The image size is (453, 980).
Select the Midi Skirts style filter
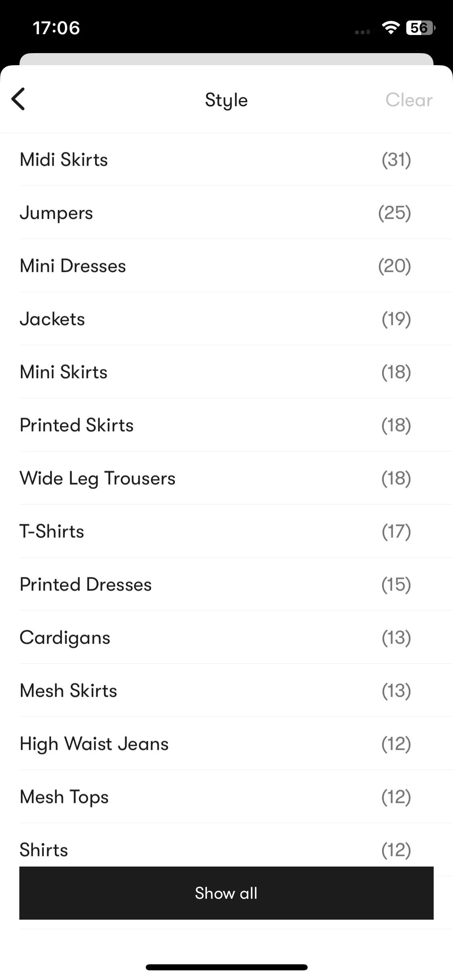click(226, 160)
